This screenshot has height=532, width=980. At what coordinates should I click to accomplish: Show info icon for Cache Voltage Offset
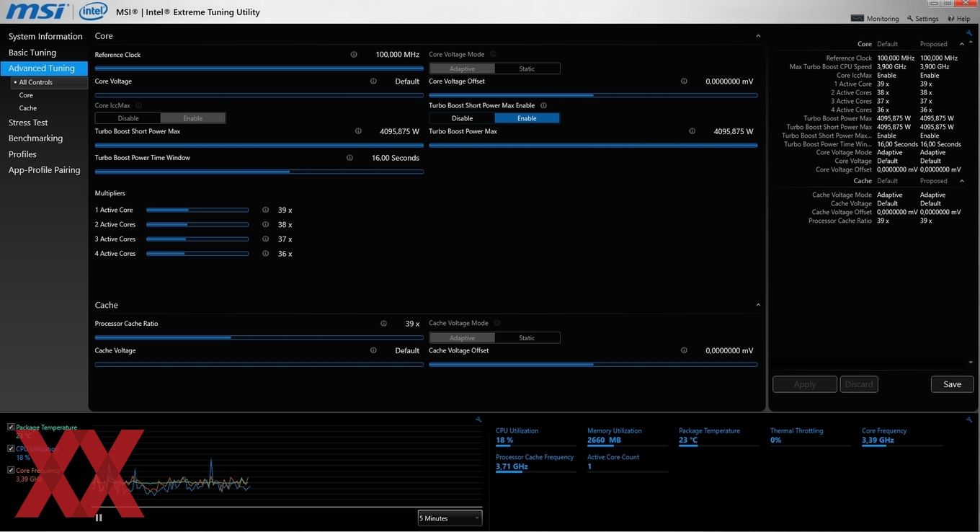tap(684, 350)
